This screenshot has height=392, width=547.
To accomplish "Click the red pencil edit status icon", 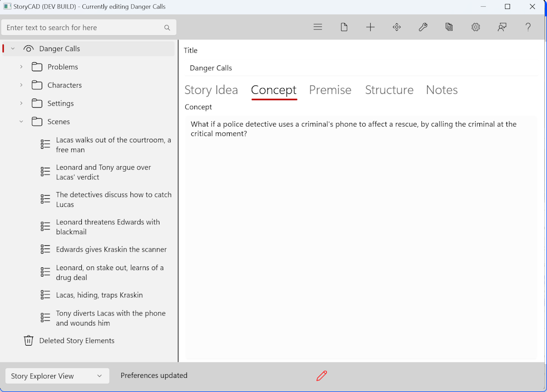I will (x=322, y=376).
